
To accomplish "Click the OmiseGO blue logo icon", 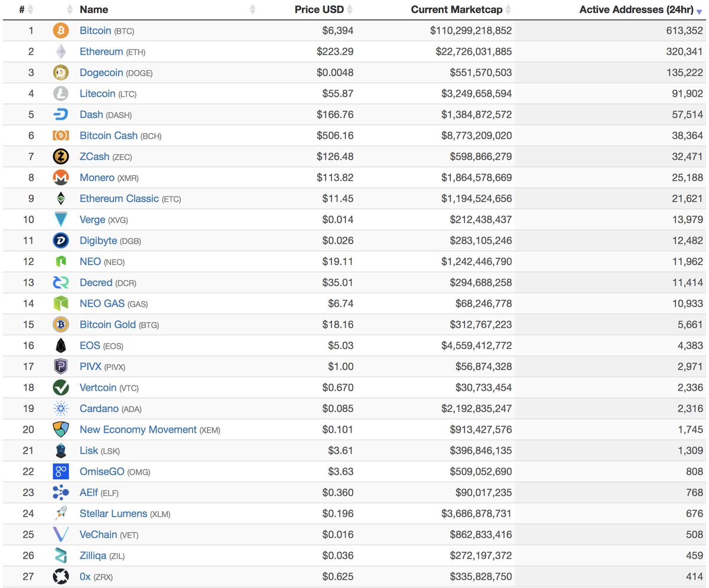I will point(61,472).
